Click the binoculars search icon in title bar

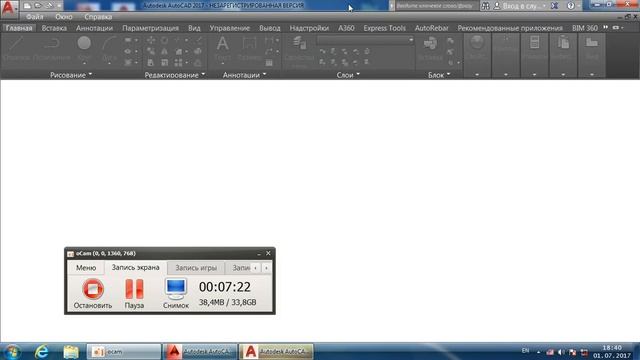(485, 6)
